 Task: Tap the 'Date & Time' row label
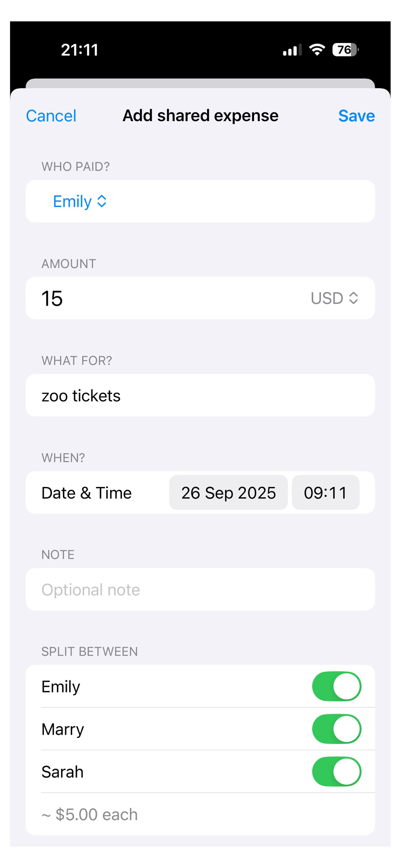coord(86,493)
